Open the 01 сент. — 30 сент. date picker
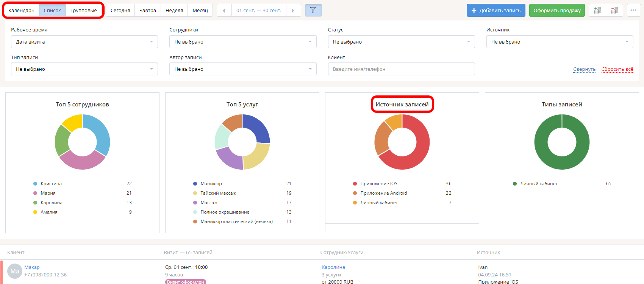The image size is (644, 284). (x=259, y=10)
